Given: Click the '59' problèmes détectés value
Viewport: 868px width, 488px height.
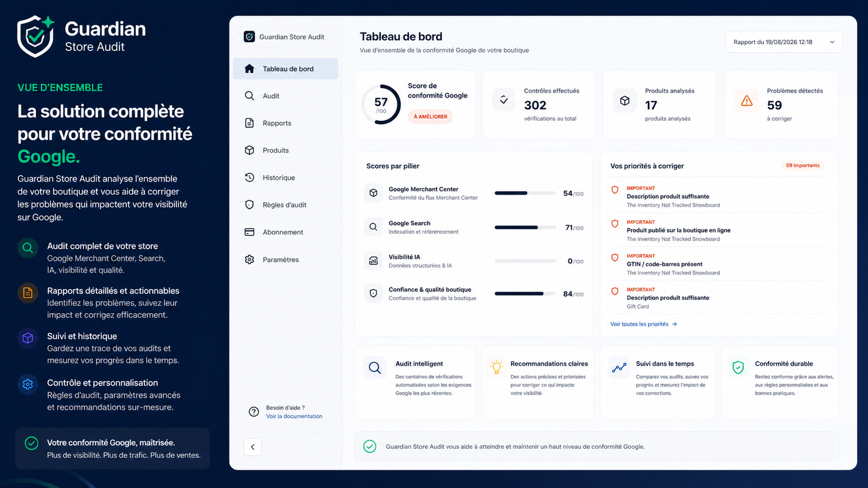Looking at the screenshot, I should (x=774, y=105).
